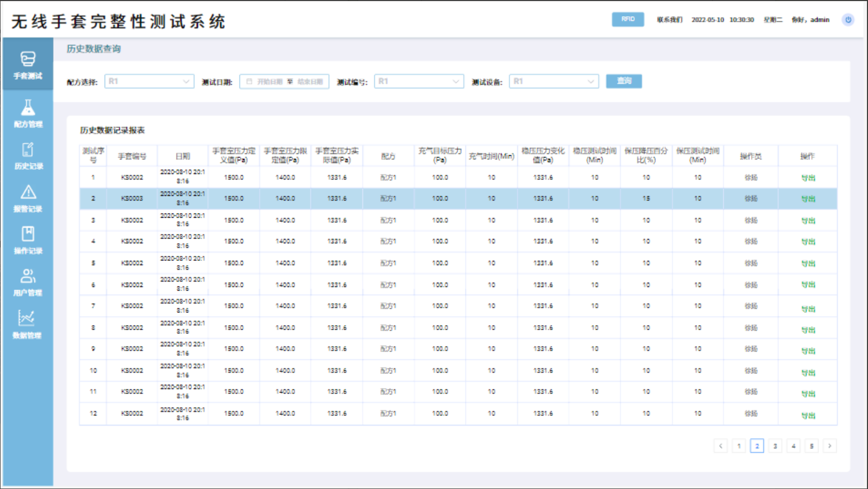Click the previous page arrow
The width and height of the screenshot is (868, 489).
coord(721,446)
